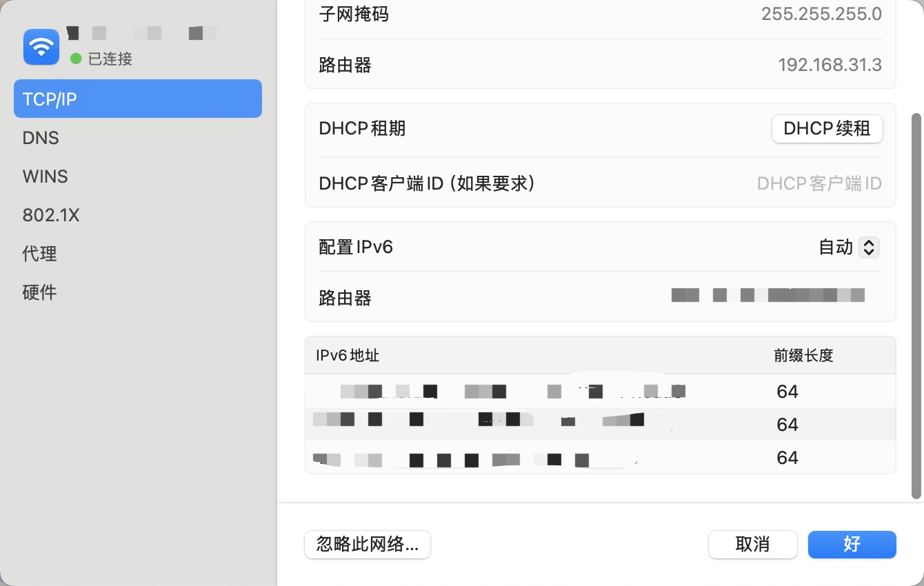Click the DHCP续租 renew lease button
Viewport: 924px width, 586px height.
pyautogui.click(x=827, y=128)
